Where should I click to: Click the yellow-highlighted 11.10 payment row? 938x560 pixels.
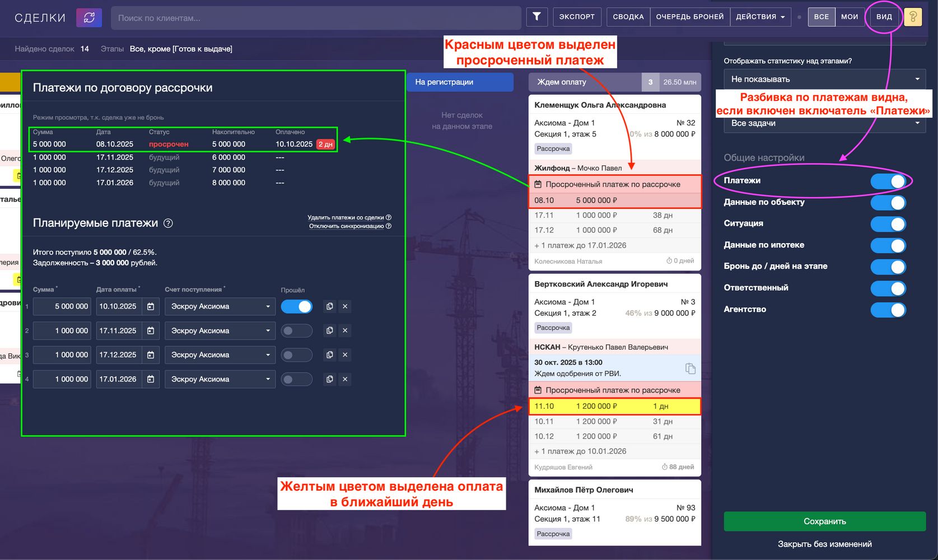click(614, 406)
